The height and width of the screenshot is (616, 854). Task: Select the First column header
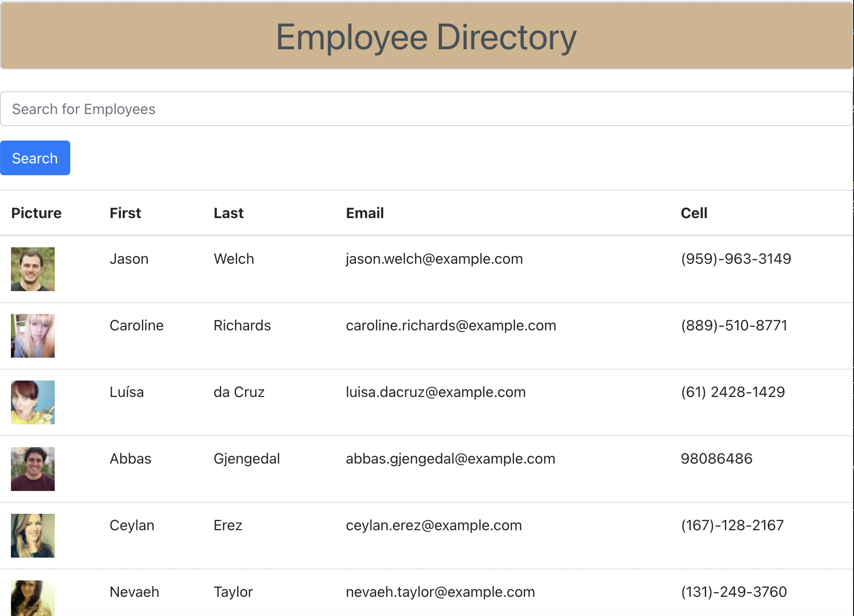point(125,213)
